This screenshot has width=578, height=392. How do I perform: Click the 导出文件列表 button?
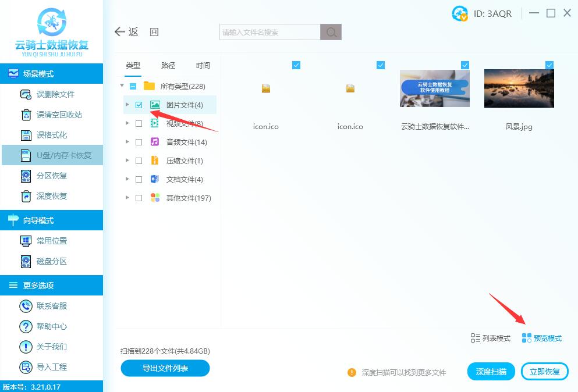point(165,368)
